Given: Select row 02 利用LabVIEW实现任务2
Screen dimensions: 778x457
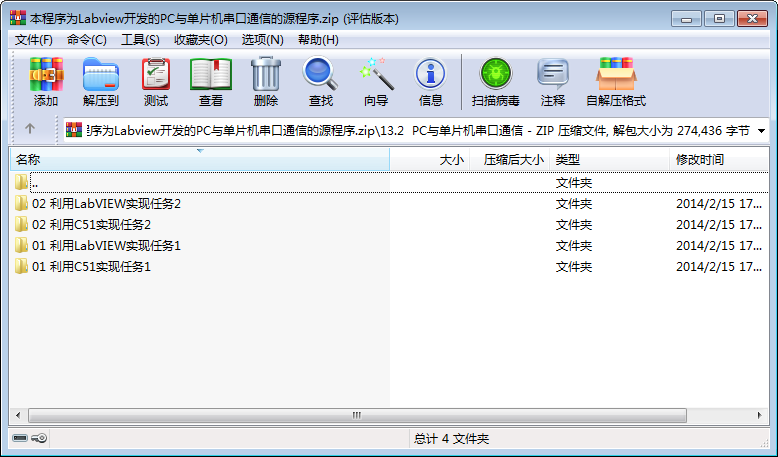Looking at the screenshot, I should tap(389, 203).
